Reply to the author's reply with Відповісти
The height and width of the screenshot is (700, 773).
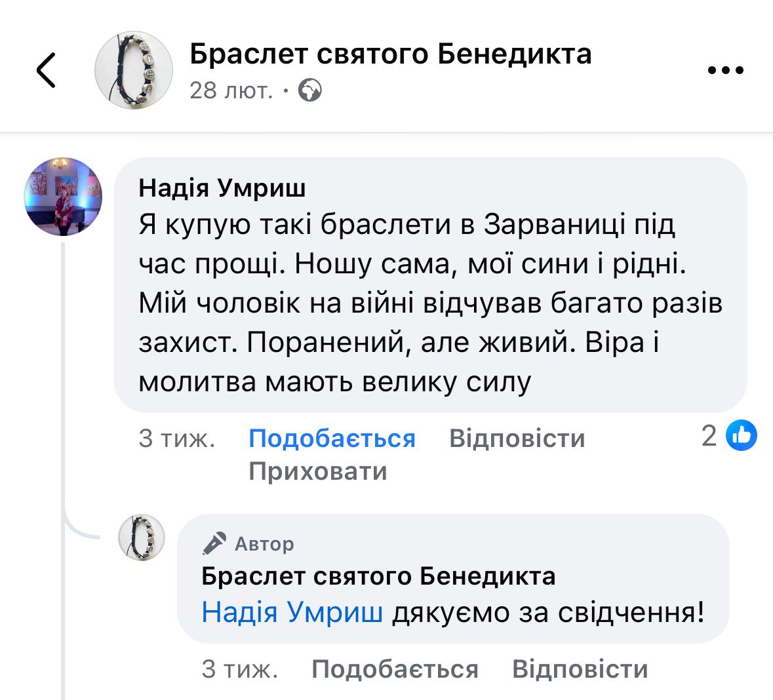point(580,669)
